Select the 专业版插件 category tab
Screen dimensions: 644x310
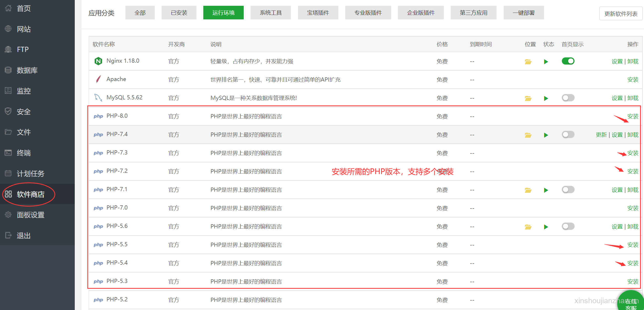(368, 13)
